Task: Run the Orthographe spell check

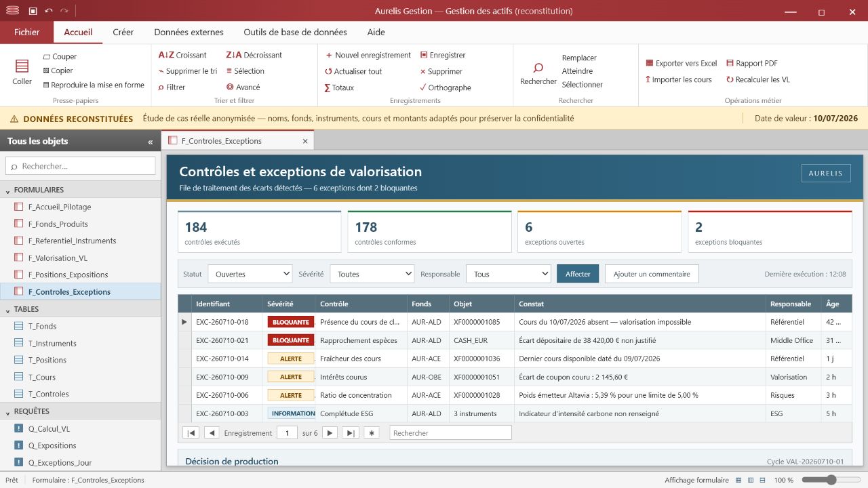Action: tap(445, 87)
